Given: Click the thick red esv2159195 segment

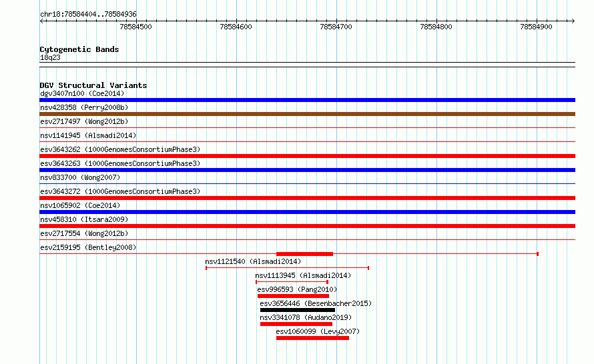Looking at the screenshot, I should [x=304, y=254].
